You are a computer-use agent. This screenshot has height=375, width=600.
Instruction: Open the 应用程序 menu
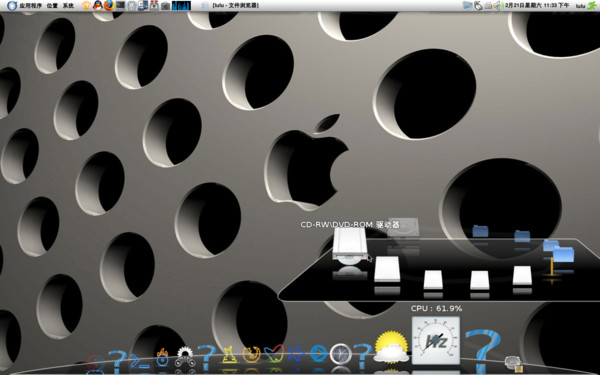tap(31, 6)
